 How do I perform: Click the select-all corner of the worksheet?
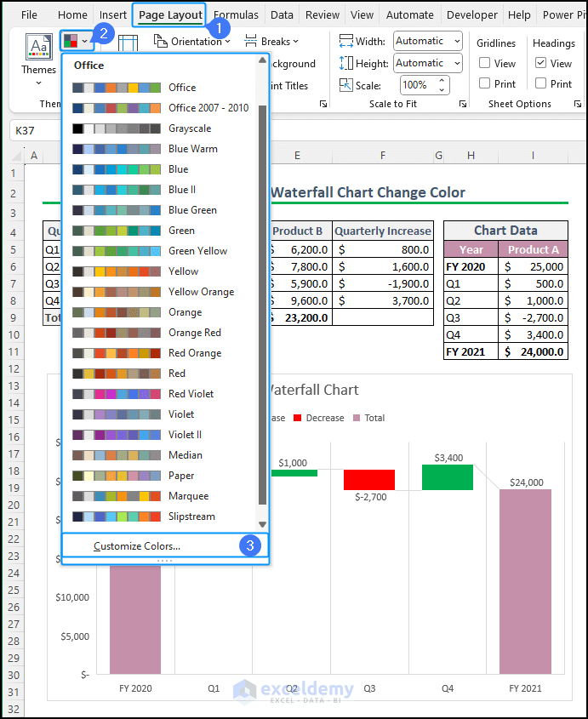(16, 156)
